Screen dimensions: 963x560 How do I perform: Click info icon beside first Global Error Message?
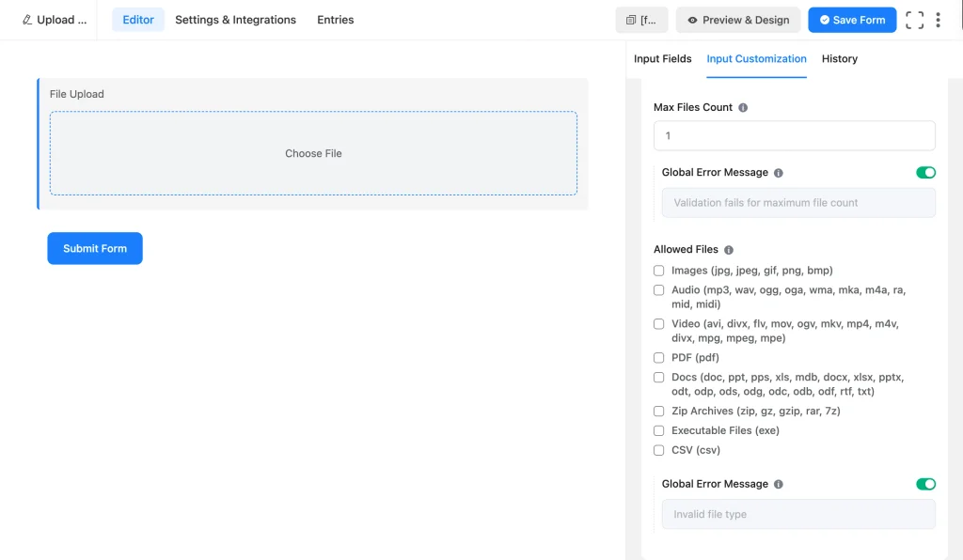coord(778,173)
